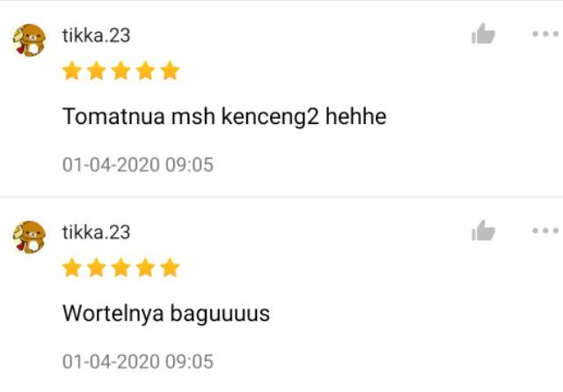Tap username tikka.23 on first review
Screen dimensions: 563x392
(x=96, y=35)
